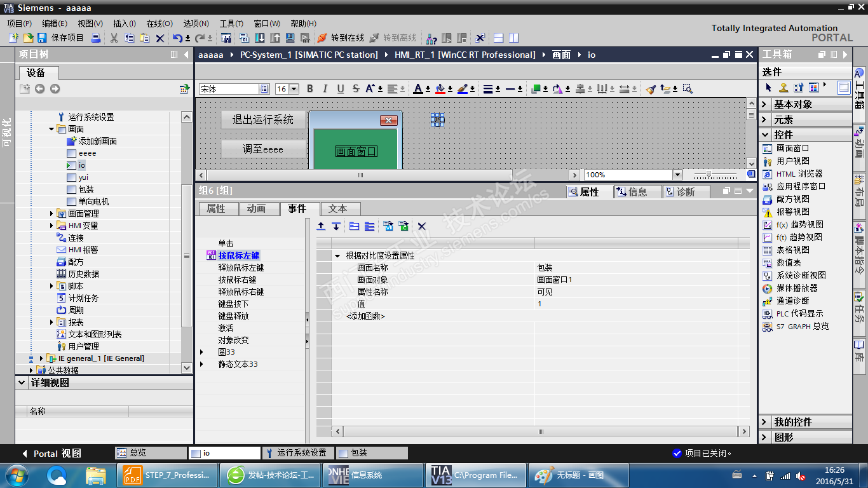Select the 释放鼠标左键 event
The width and height of the screenshot is (868, 488).
pyautogui.click(x=241, y=268)
